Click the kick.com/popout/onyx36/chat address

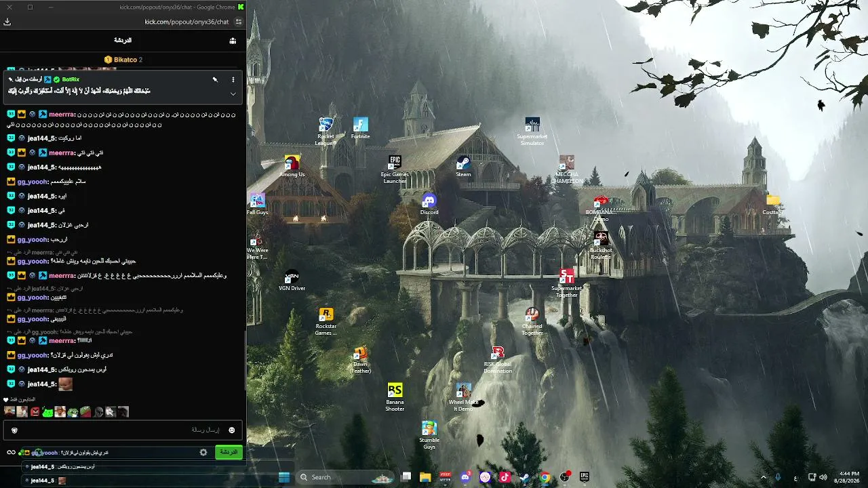186,22
